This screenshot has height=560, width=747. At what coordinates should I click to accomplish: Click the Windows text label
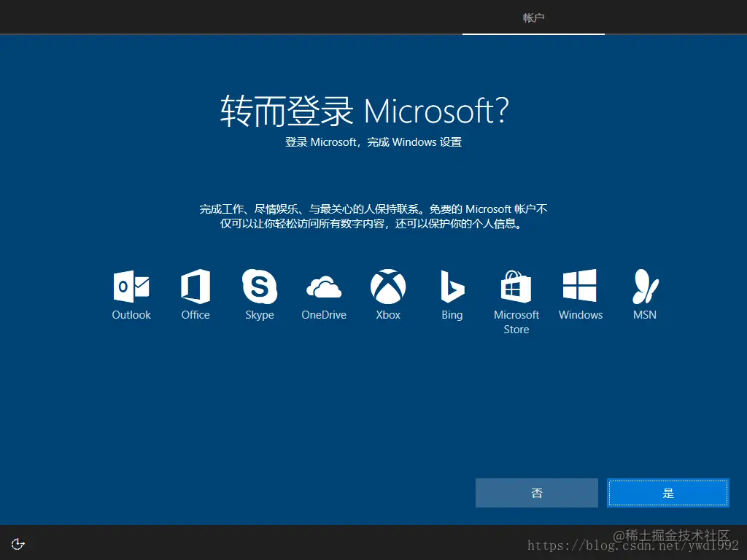coord(581,315)
